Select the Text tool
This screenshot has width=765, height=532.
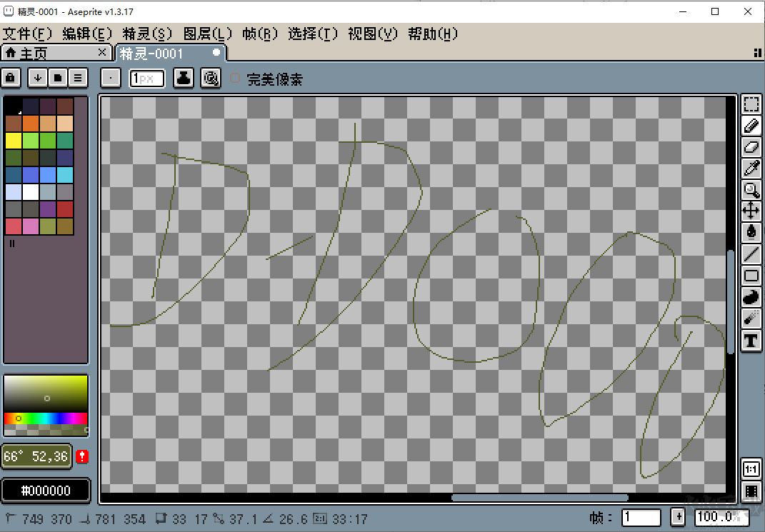coord(751,341)
